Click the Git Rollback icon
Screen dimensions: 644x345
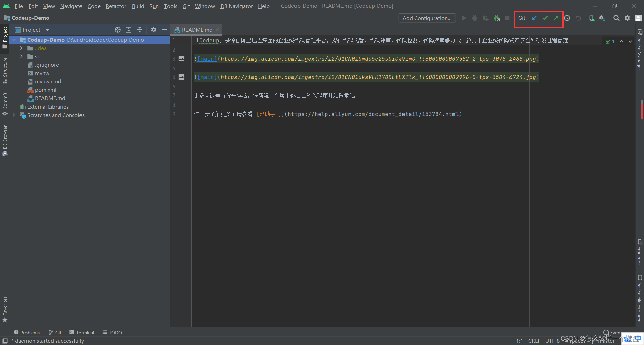tap(578, 18)
